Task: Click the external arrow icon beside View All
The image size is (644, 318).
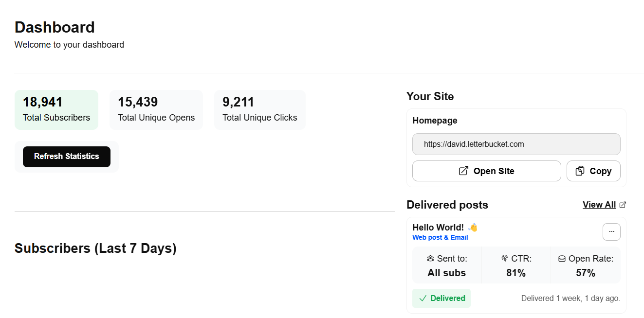Action: [623, 205]
